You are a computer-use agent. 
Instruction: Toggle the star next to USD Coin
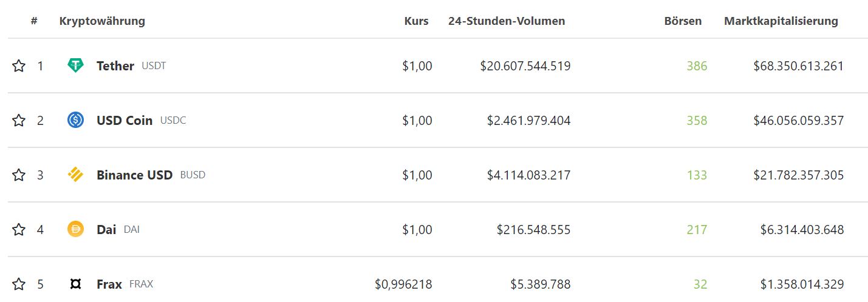(19, 120)
